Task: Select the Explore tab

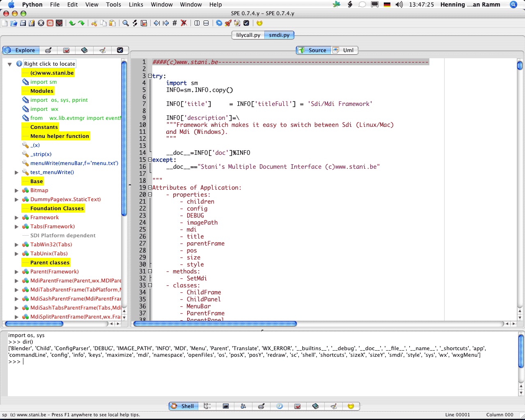Action: pos(21,50)
